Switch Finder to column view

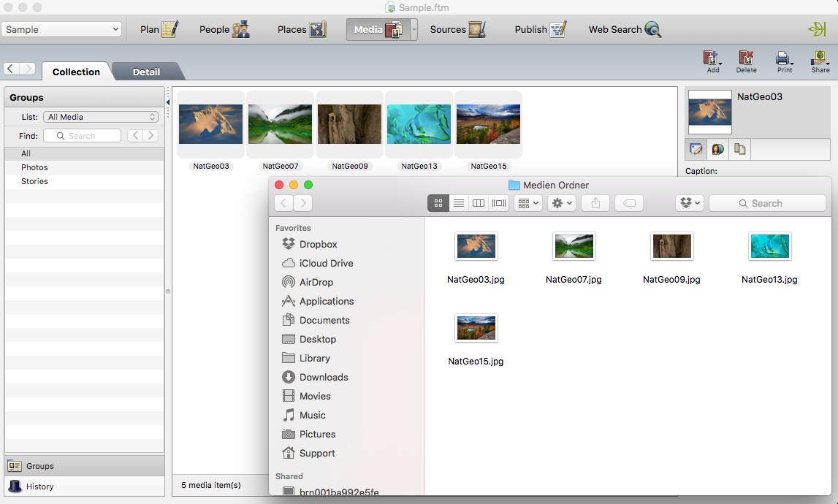(479, 203)
